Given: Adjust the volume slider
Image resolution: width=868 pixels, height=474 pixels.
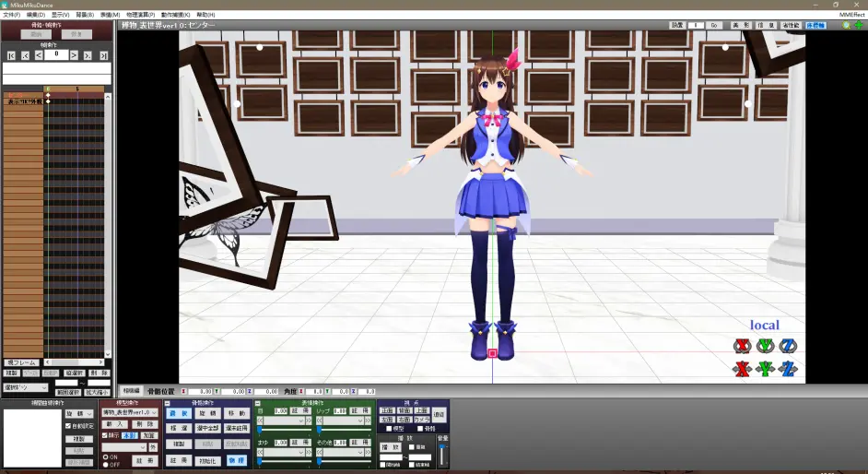Looking at the screenshot, I should click(x=441, y=456).
